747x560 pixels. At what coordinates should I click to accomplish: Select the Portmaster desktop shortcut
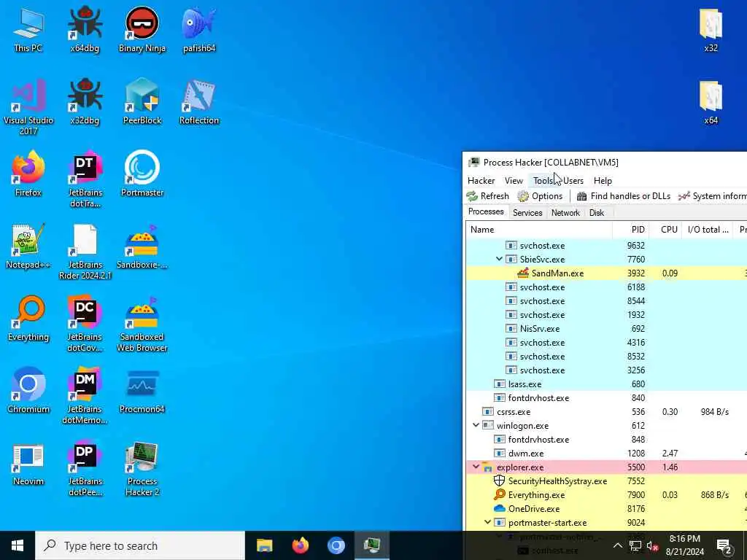142,174
